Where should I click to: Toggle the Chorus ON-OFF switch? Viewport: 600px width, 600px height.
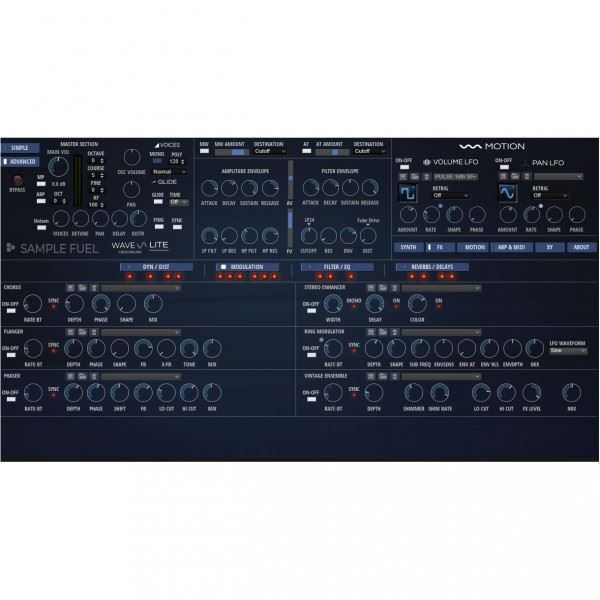tap(11, 311)
